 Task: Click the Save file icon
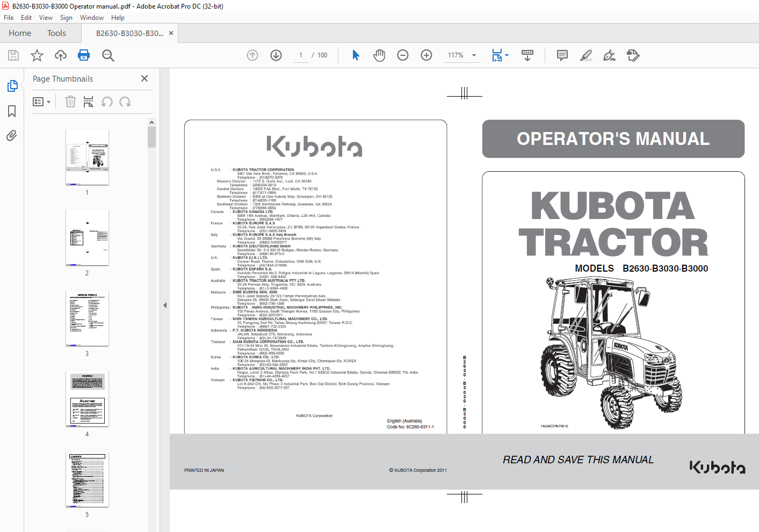[13, 55]
